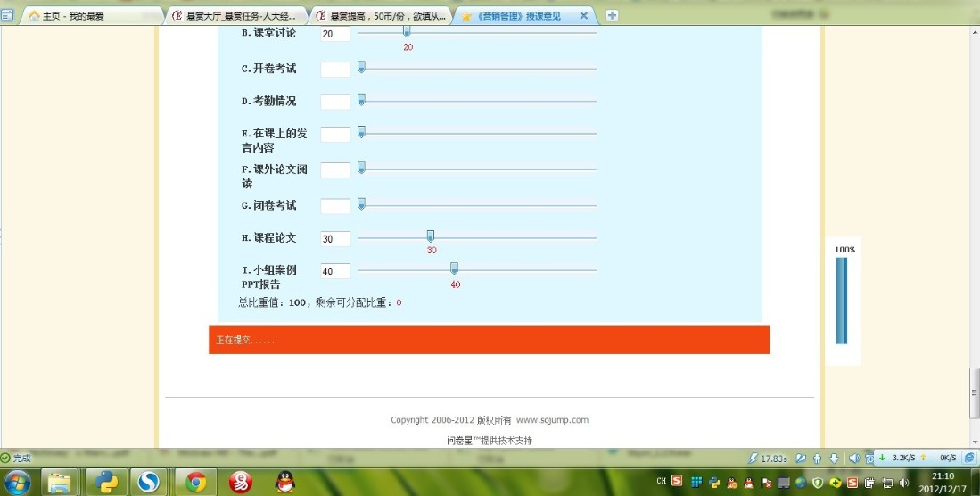Screen dimensions: 980x496
Task: Click the blue grid tray icon
Action: click(696, 482)
